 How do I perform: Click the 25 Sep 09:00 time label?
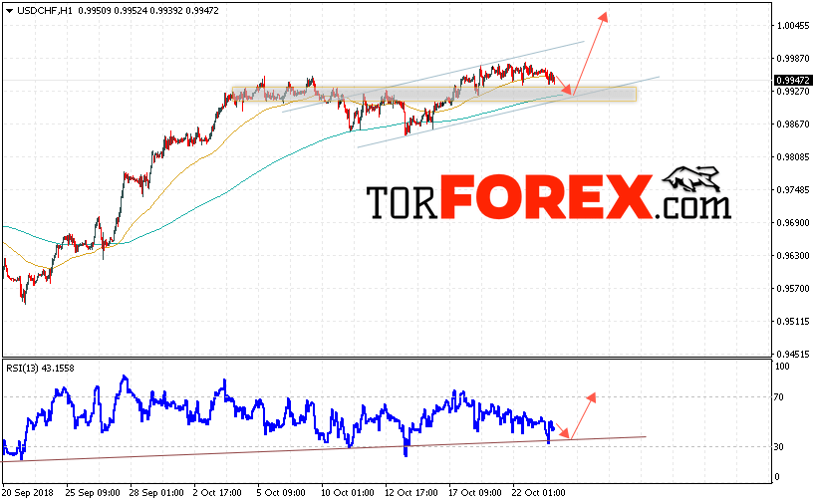coord(93,493)
